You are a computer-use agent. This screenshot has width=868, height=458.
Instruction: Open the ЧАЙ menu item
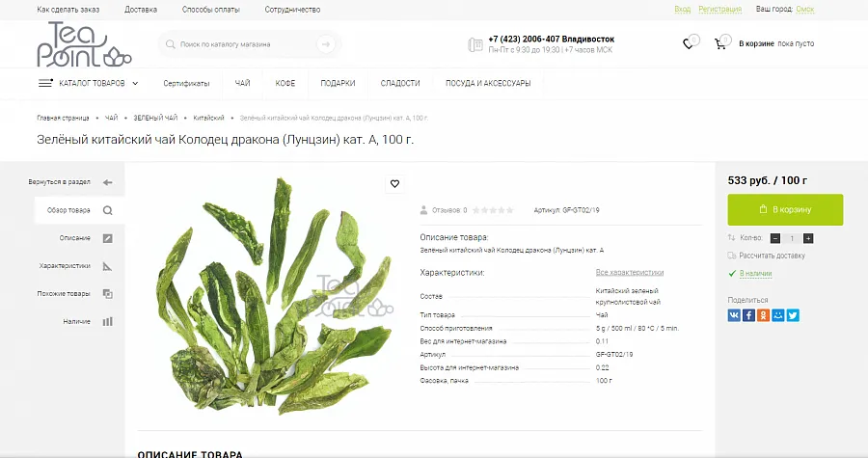tap(242, 84)
